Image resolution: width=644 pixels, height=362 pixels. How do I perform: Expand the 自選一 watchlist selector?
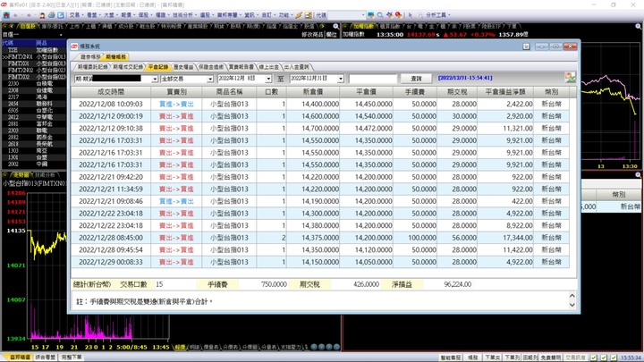[61, 35]
